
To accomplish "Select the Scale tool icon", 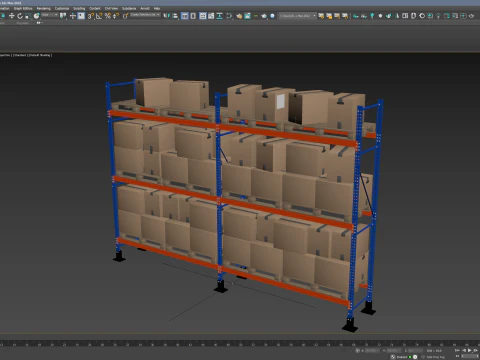I will [28, 16].
